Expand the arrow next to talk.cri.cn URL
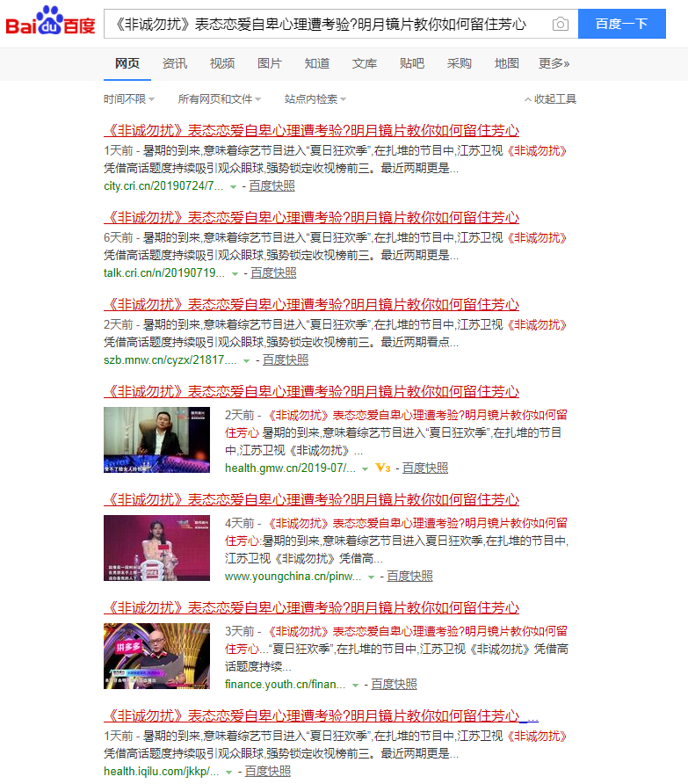The width and height of the screenshot is (688, 784). (235, 274)
